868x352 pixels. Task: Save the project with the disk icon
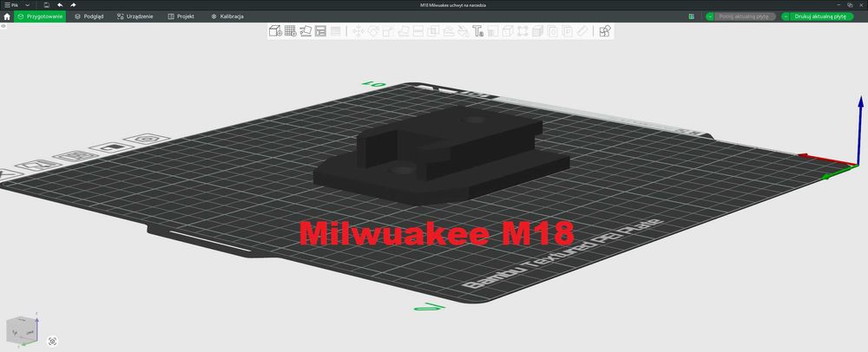click(47, 5)
